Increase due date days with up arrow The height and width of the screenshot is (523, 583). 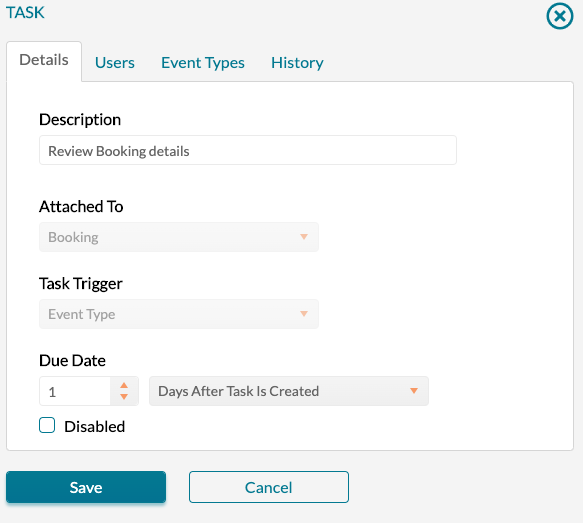click(x=124, y=385)
